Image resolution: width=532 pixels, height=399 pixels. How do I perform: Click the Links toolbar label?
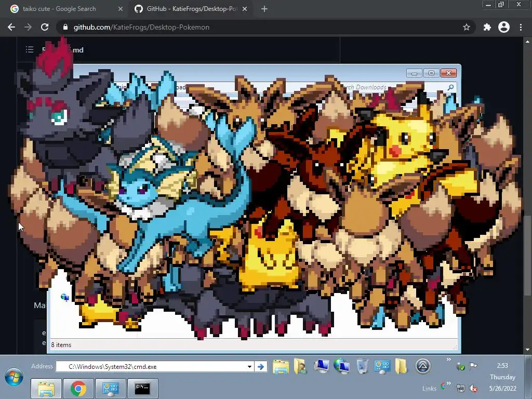[x=429, y=389]
